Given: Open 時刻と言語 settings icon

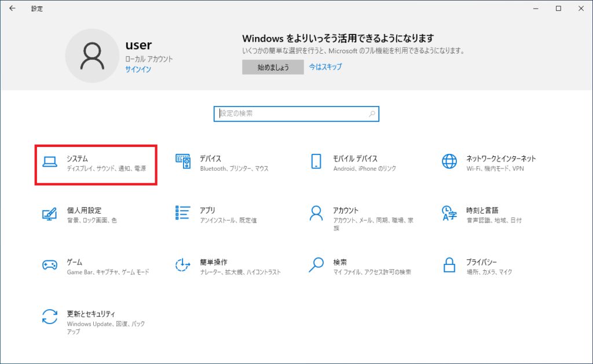Looking at the screenshot, I should point(449,213).
